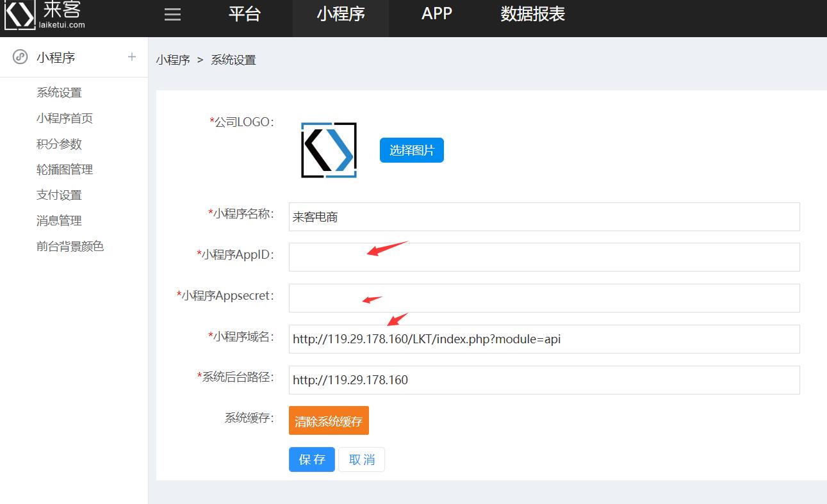Focus the 小程序AppID input field
827x504 pixels.
(x=545, y=257)
